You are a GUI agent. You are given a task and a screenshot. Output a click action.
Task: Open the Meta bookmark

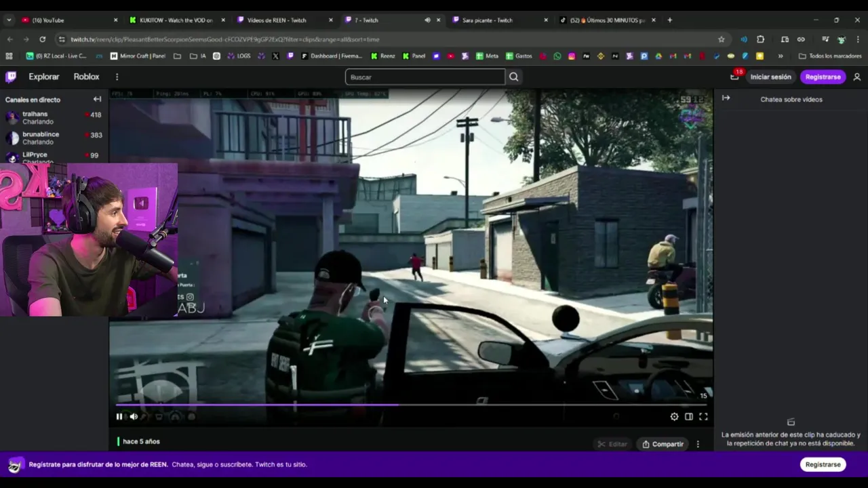[x=487, y=56]
